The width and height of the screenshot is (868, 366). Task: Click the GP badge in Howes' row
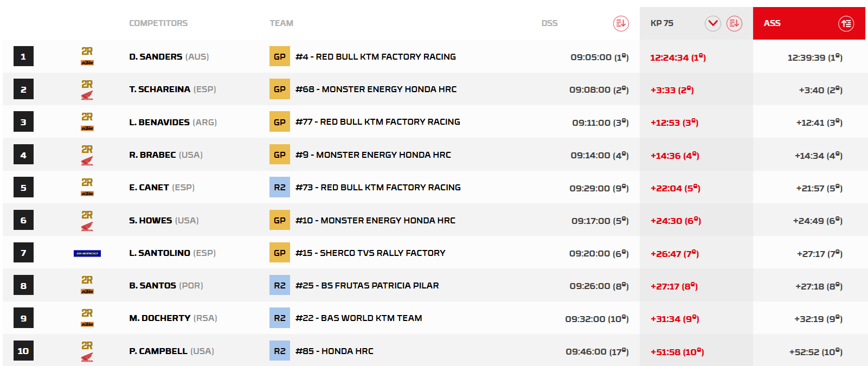280,220
